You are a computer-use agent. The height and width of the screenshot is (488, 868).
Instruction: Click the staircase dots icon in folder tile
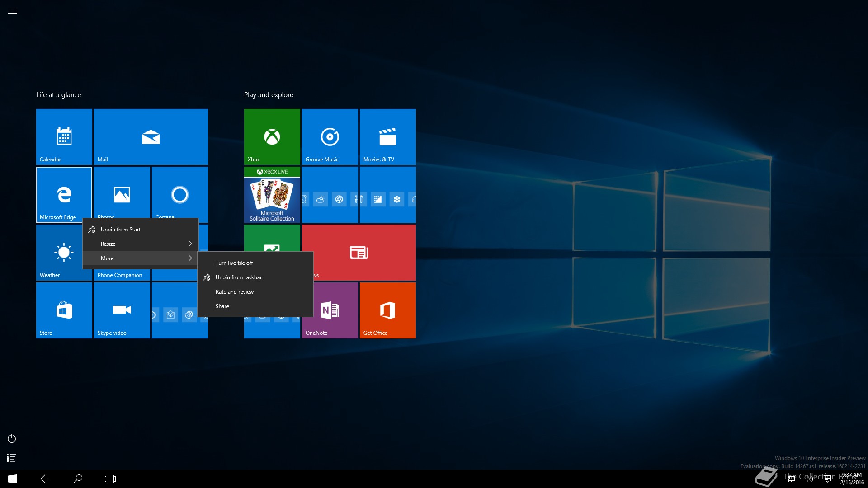[x=378, y=199]
